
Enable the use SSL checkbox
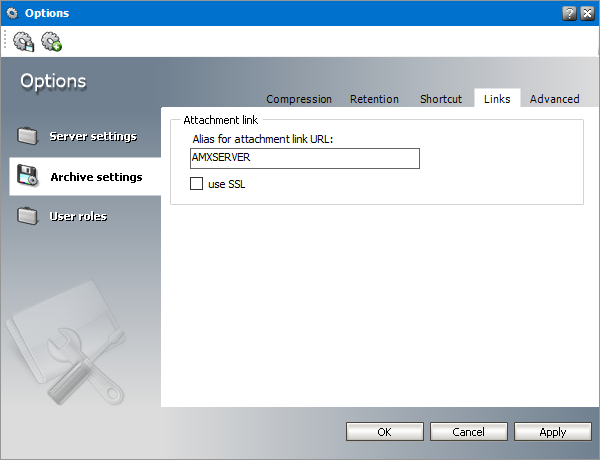pyautogui.click(x=196, y=183)
